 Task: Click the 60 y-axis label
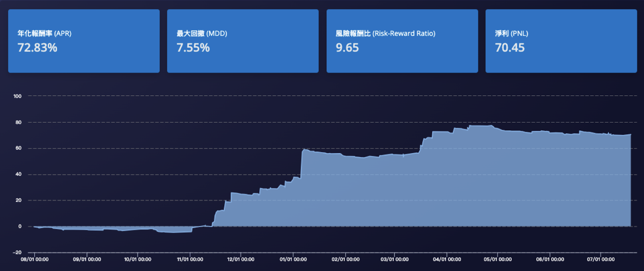tap(19, 148)
